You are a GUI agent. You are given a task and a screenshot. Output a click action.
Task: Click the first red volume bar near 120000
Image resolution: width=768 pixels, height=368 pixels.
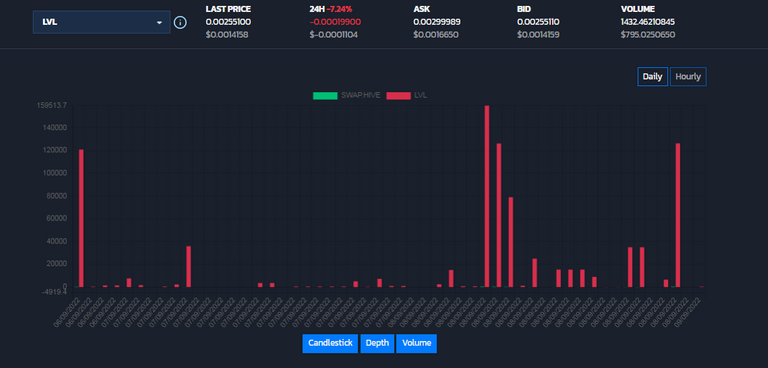(81, 218)
